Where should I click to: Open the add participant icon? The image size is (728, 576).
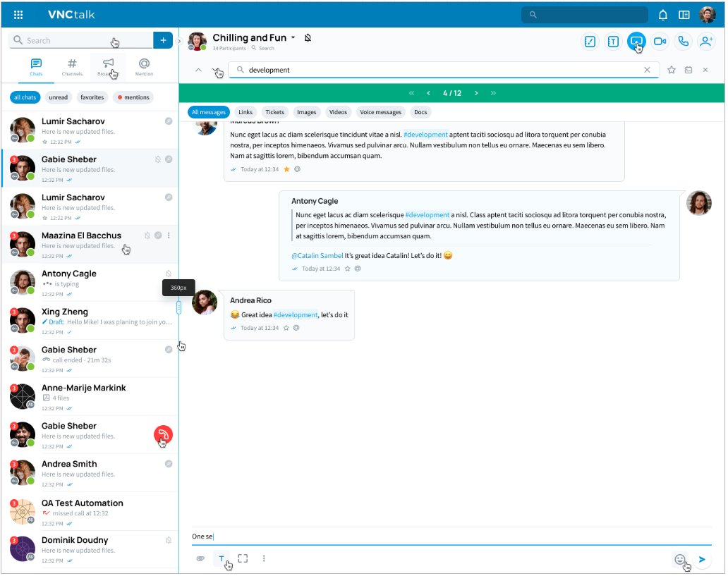coord(706,42)
